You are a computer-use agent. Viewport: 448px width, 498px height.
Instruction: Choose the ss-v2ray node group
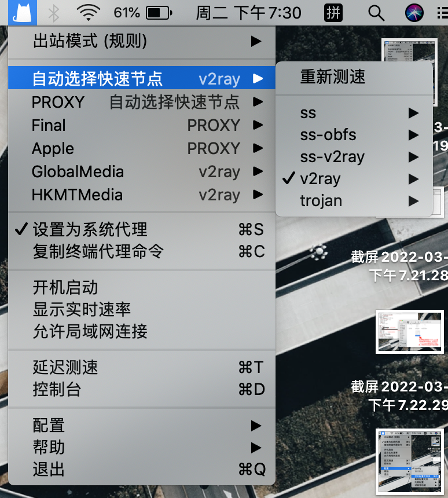click(354, 157)
